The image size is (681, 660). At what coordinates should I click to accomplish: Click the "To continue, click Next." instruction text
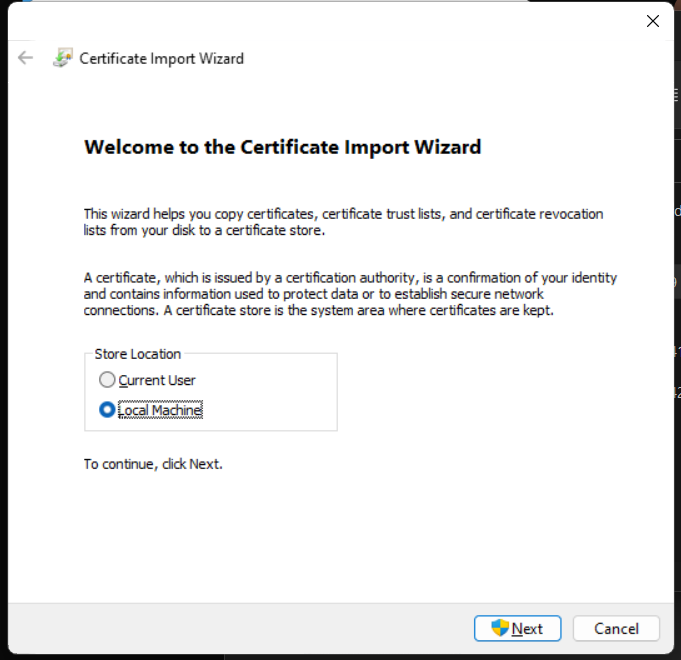(153, 464)
